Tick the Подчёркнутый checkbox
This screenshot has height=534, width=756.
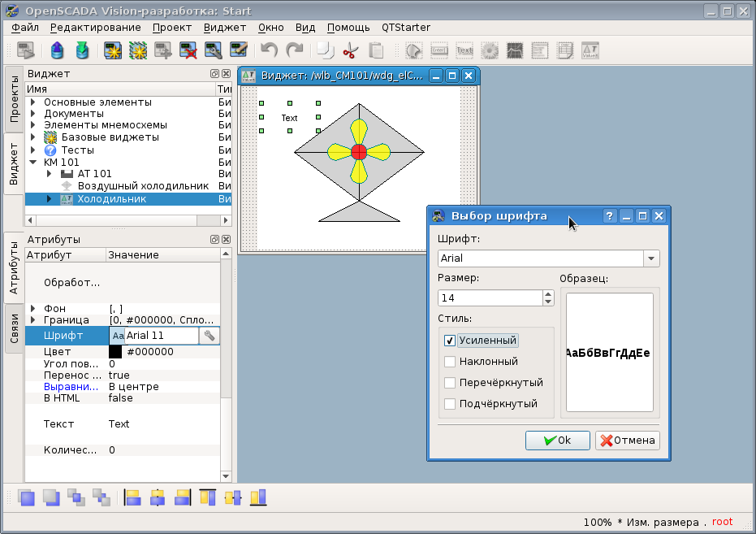click(450, 404)
